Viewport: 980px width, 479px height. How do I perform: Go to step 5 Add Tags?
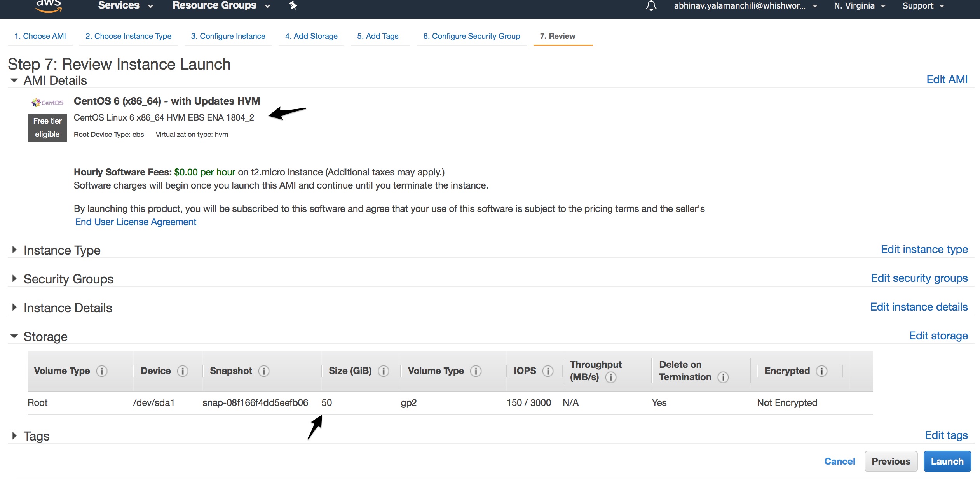tap(378, 36)
